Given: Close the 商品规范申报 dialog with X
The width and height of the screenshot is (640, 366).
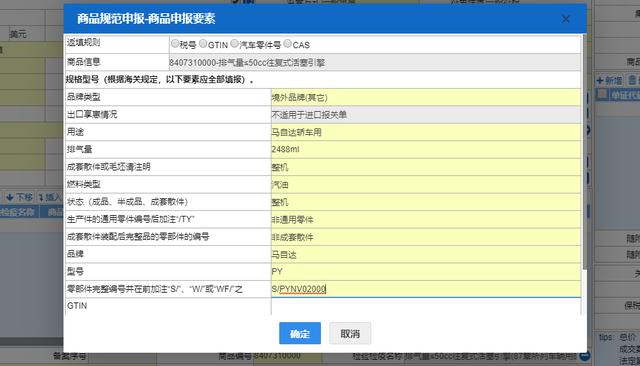Looking at the screenshot, I should [x=565, y=19].
